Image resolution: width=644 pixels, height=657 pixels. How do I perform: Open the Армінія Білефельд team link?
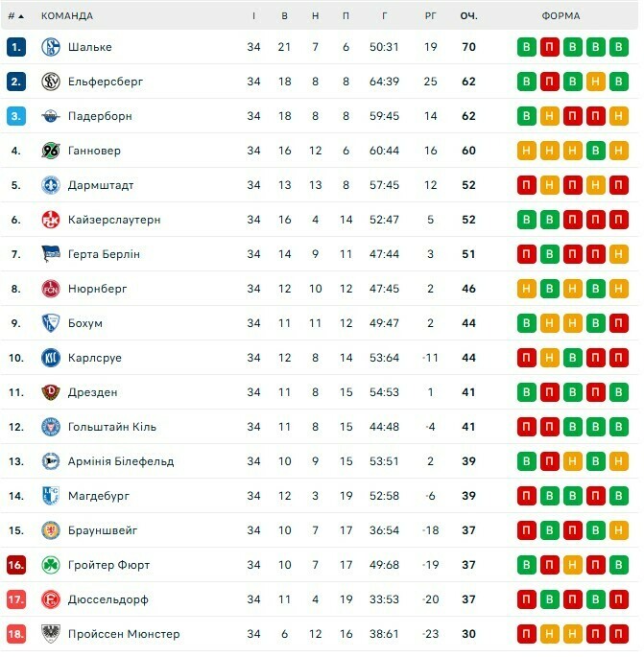click(x=121, y=461)
